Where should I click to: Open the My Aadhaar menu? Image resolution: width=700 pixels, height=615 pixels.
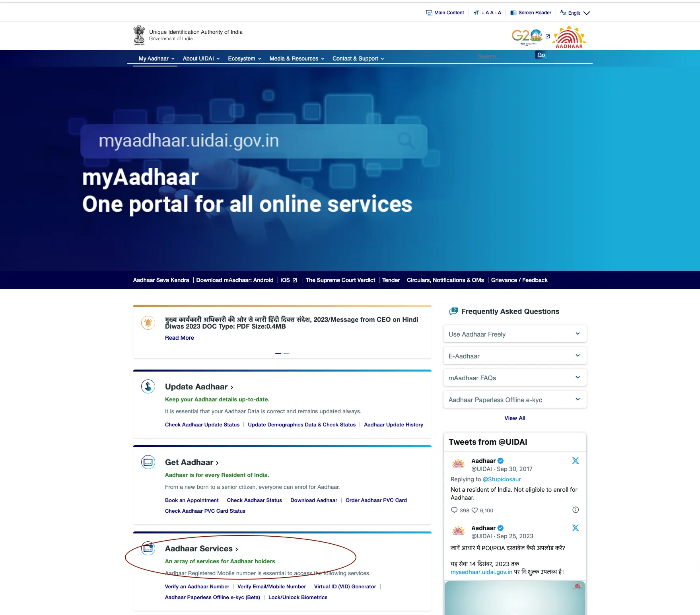pyautogui.click(x=156, y=58)
